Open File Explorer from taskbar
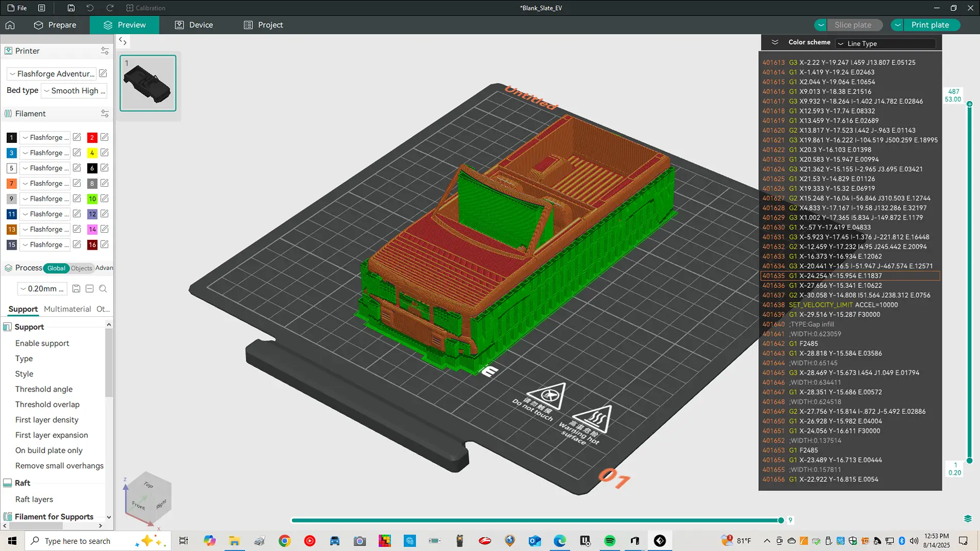 coord(235,541)
